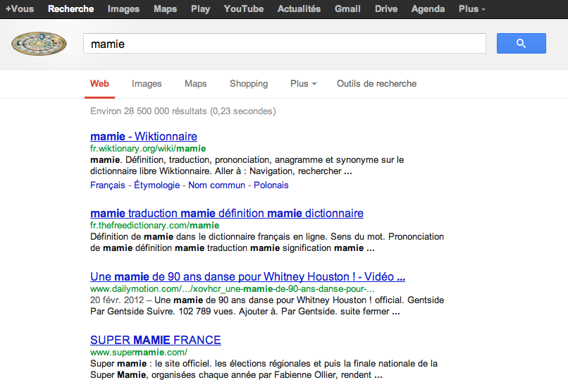Expand the Plus dropdown in black bar
568x392 pixels.
(x=471, y=9)
